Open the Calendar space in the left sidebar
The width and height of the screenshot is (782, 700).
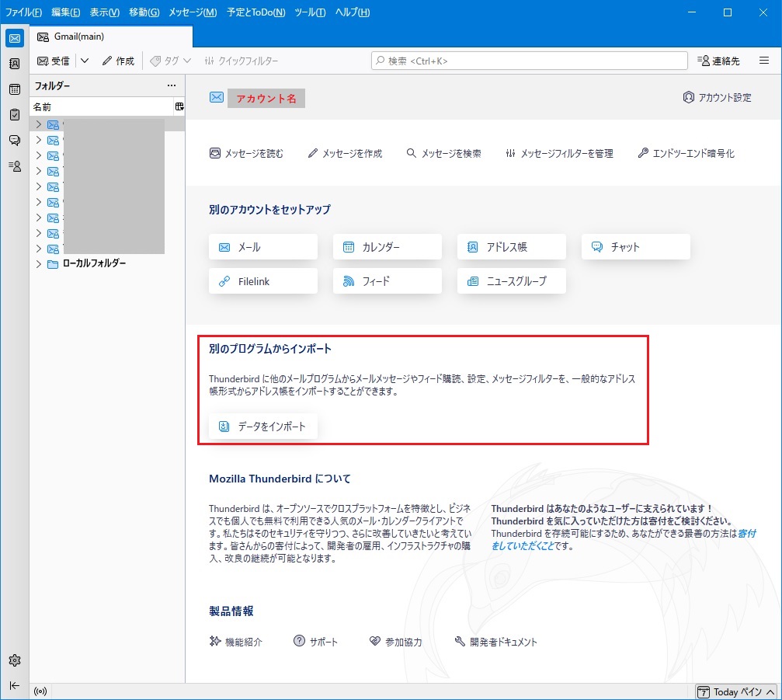pyautogui.click(x=14, y=89)
